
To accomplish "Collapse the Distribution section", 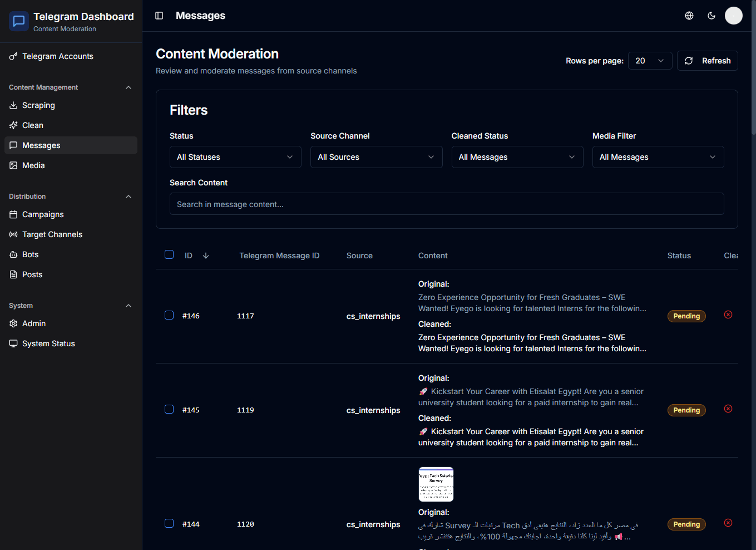I will point(129,197).
